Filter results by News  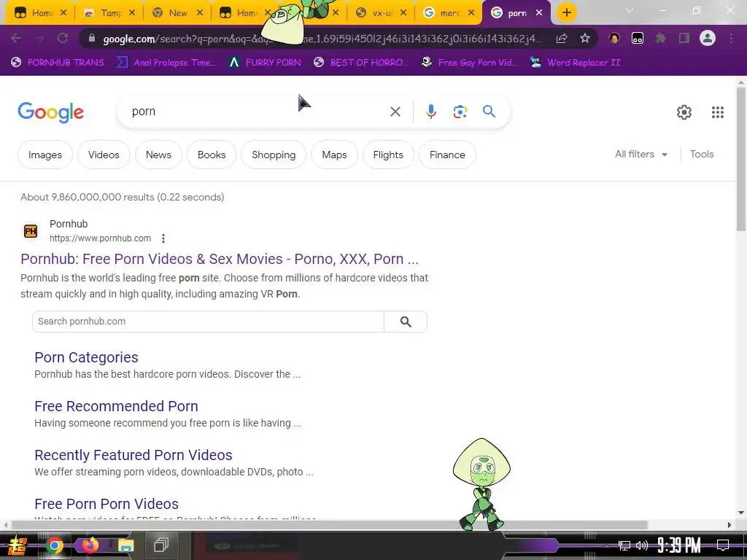tap(158, 155)
